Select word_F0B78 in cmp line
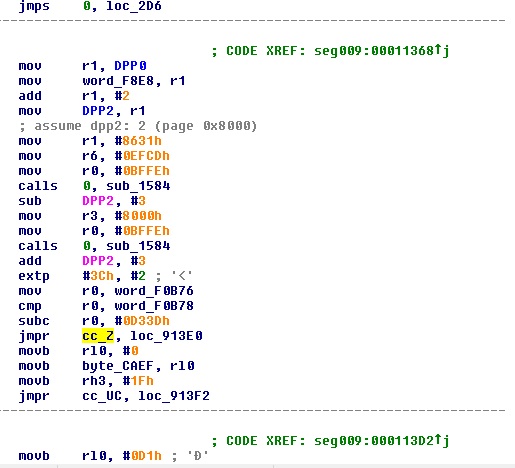Screen dimensions: 515x468 point(154,306)
